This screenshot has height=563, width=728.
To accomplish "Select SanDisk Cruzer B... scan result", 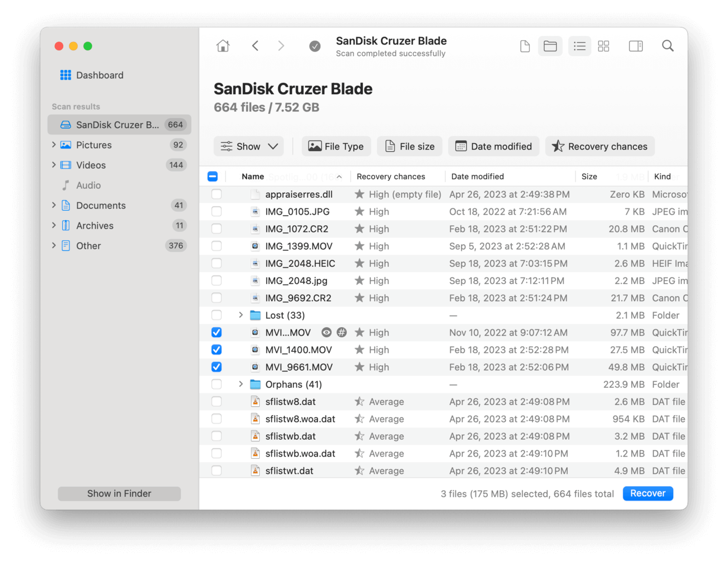I will click(x=119, y=124).
